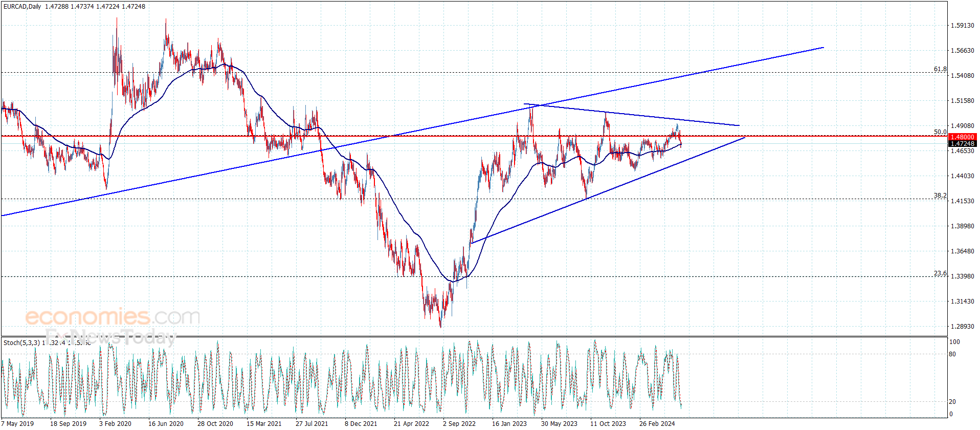This screenshot has height=430, width=980.
Task: Select the 1.41530 price axis label
Action: click(x=962, y=201)
